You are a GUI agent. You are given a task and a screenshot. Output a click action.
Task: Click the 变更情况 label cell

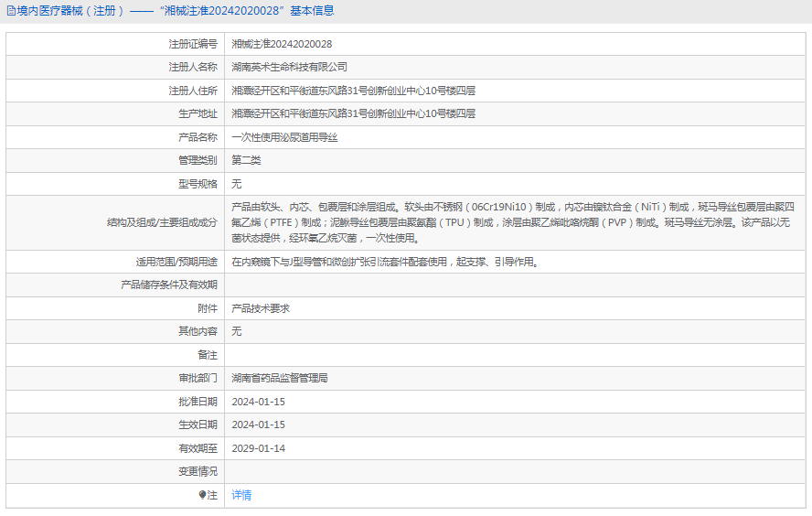(x=115, y=471)
